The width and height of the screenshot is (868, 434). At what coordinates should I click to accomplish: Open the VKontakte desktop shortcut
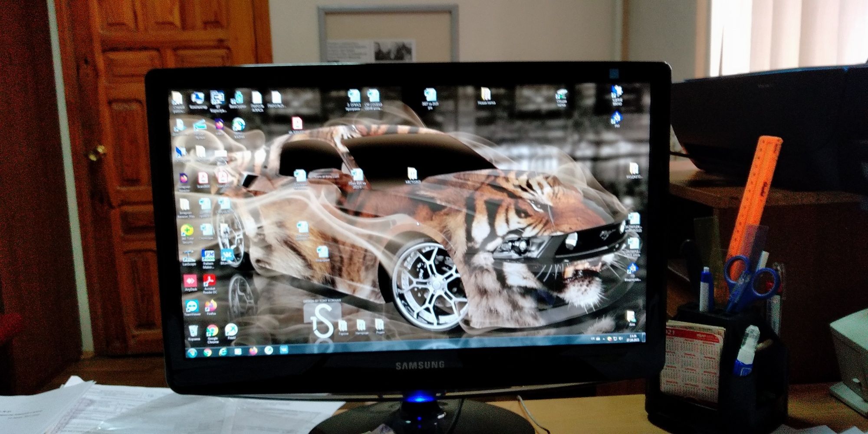tap(226, 256)
